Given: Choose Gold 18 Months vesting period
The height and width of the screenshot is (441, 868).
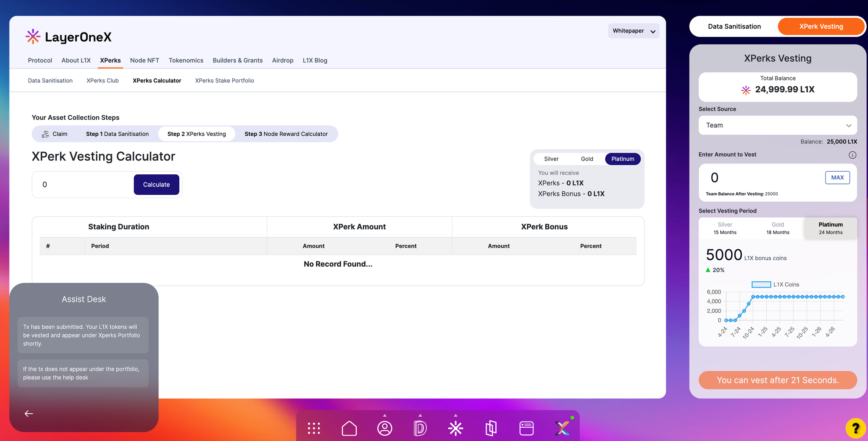Looking at the screenshot, I should [x=778, y=228].
